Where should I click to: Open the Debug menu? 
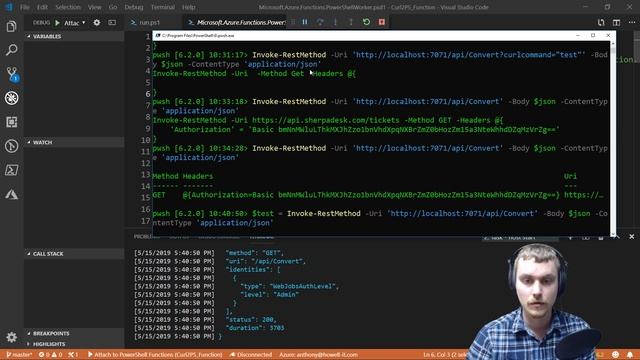[133, 7]
